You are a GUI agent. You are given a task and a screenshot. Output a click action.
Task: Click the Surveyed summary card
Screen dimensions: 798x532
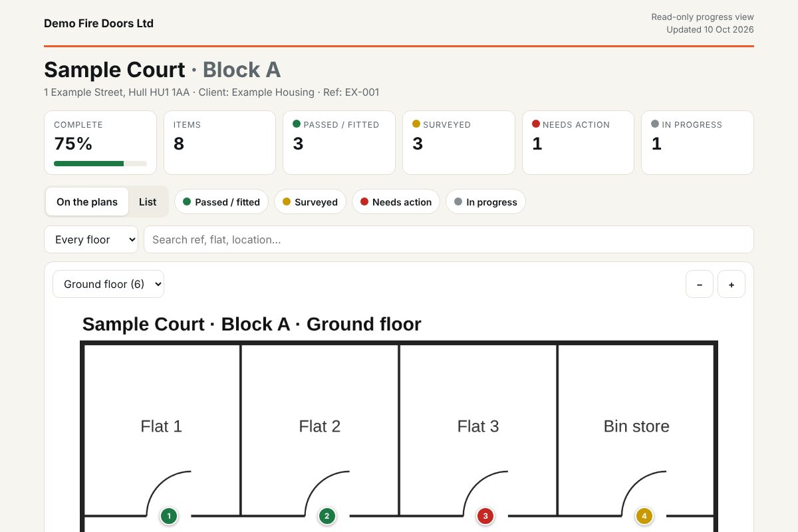[x=459, y=142]
